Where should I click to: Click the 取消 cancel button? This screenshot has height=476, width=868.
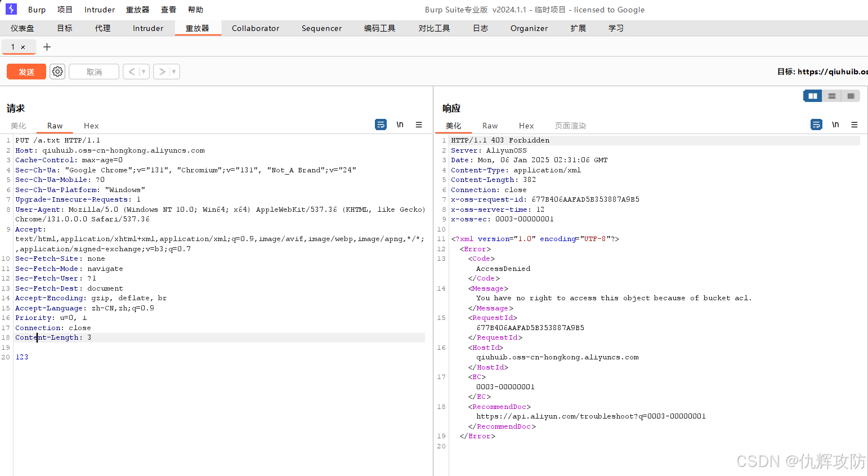(x=94, y=72)
